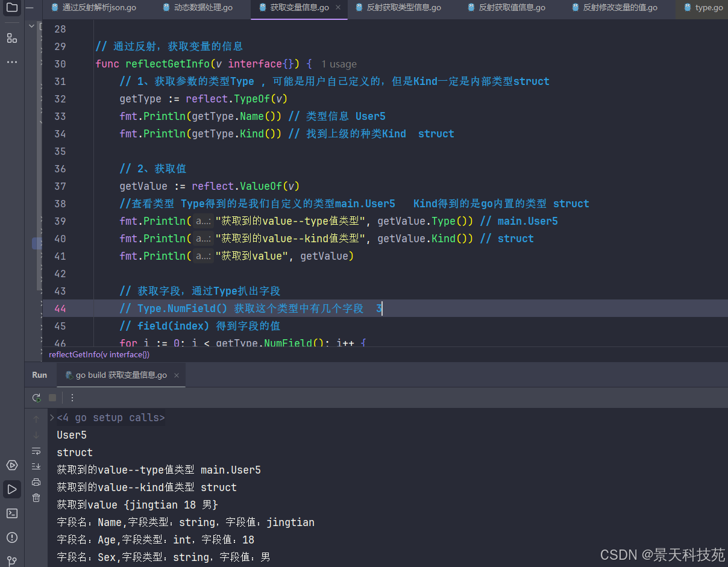
Task: Open the Project tool window folder icon
Action: click(11, 8)
